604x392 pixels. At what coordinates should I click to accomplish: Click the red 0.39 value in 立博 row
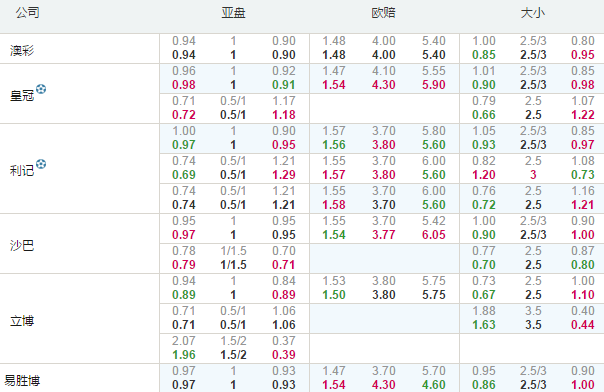pyautogui.click(x=284, y=355)
